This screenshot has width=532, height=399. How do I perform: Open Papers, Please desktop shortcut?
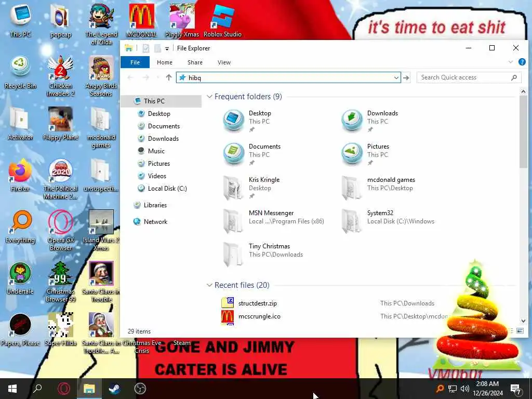pyautogui.click(x=20, y=329)
